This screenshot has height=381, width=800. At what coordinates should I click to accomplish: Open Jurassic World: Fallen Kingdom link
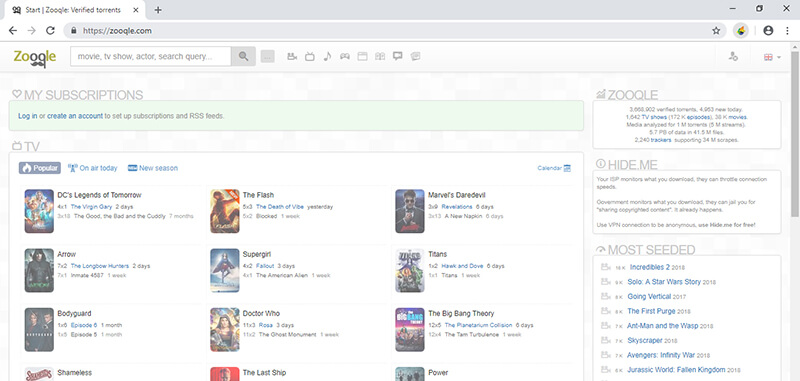point(676,369)
